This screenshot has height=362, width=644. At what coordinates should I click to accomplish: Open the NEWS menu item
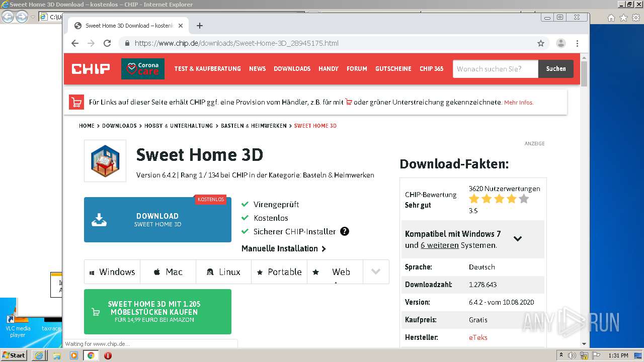click(257, 69)
